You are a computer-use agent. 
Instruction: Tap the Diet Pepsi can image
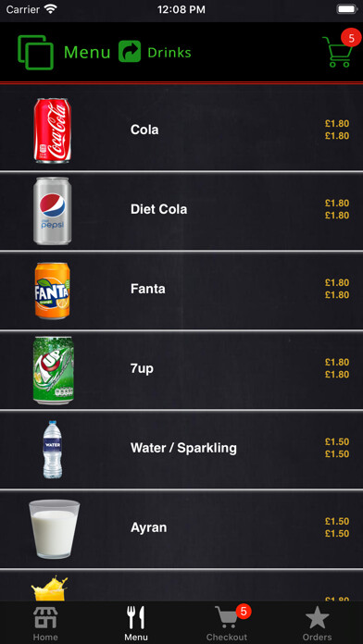coord(52,211)
